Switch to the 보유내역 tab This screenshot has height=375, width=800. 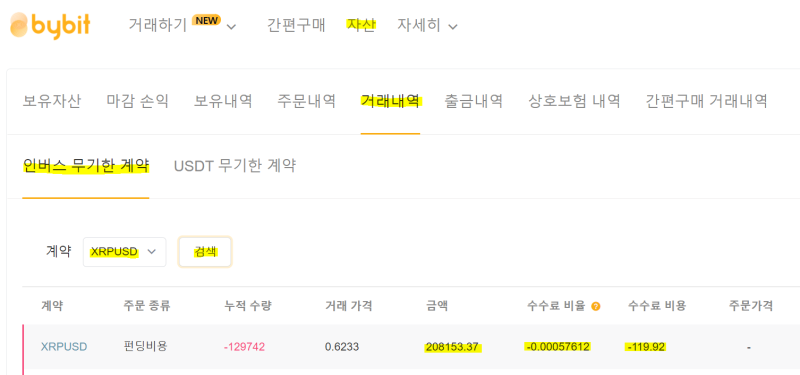pyautogui.click(x=223, y=101)
